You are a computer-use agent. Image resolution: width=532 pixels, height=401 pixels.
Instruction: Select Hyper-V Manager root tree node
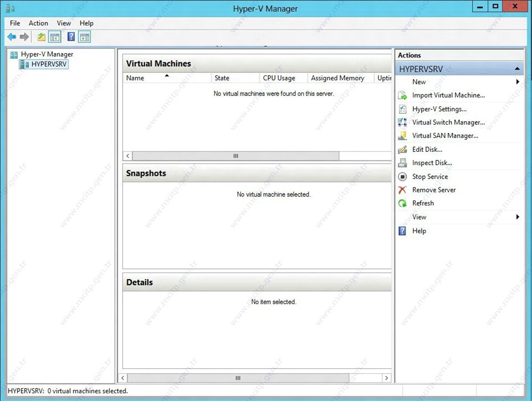point(47,54)
